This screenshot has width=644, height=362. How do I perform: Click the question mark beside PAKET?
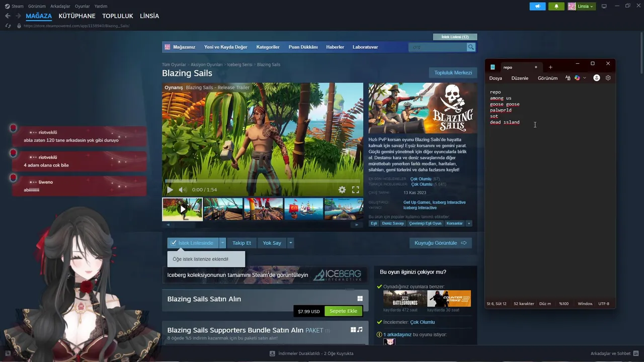327,331
